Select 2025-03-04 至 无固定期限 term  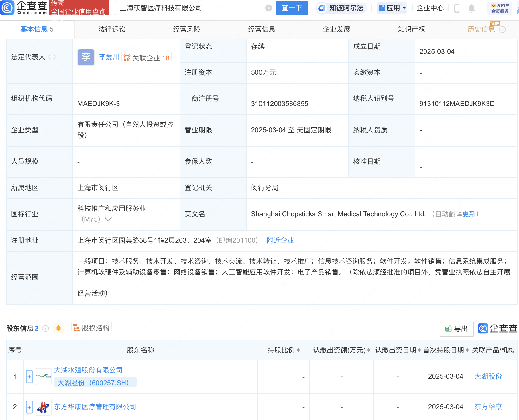pos(291,130)
